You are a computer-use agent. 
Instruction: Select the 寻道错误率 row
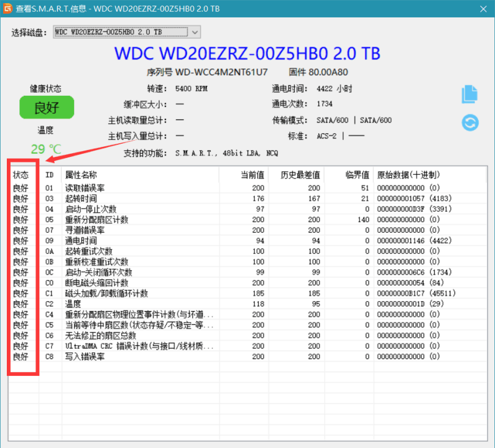point(247,230)
